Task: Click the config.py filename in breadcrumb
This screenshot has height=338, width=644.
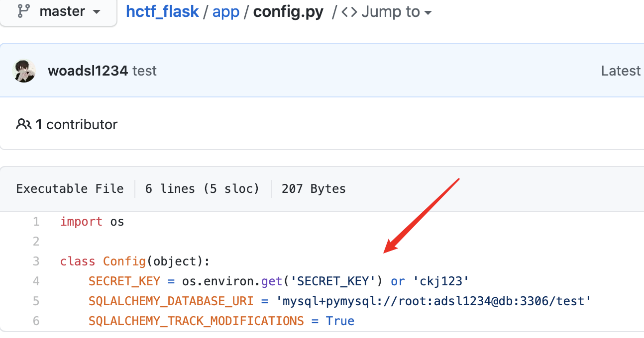Action: point(288,11)
